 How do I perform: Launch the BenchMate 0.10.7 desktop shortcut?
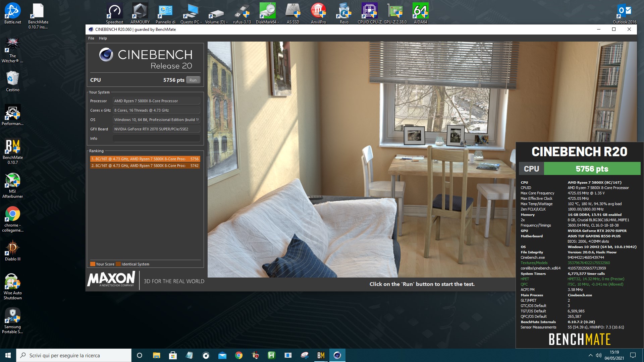13,152
